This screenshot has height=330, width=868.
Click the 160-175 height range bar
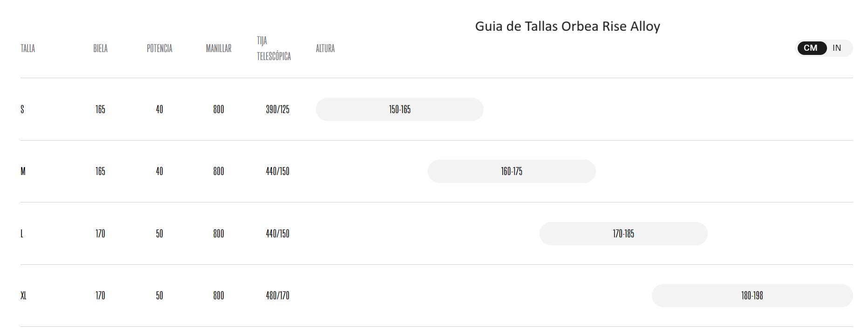pyautogui.click(x=511, y=171)
